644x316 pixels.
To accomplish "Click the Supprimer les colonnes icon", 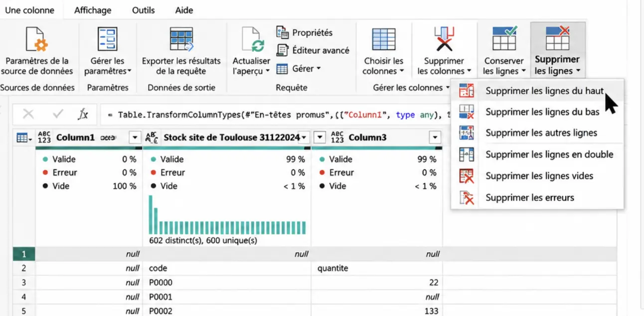I will coord(444,39).
